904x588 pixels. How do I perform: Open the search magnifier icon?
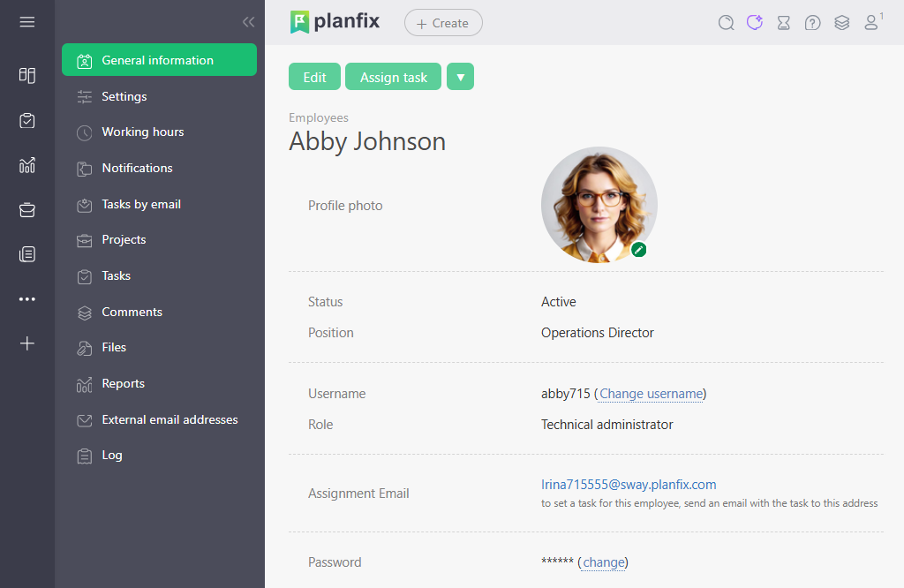pyautogui.click(x=726, y=22)
